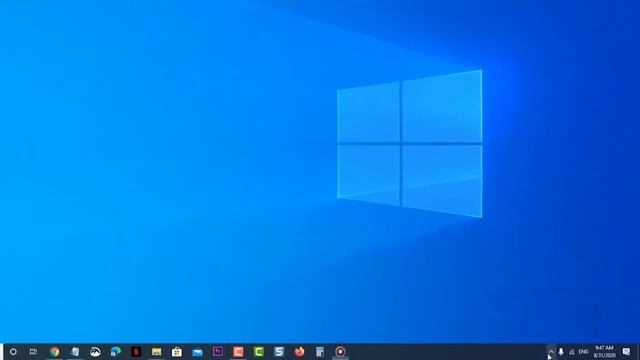
Task: Open the dark red taskbar app icon
Action: [136, 351]
